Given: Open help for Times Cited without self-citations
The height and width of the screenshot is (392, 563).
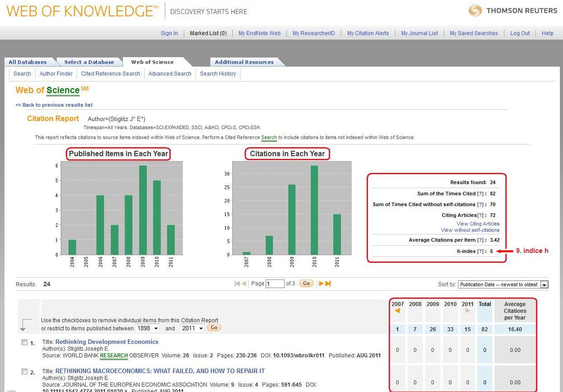Looking at the screenshot, I should click(480, 204).
